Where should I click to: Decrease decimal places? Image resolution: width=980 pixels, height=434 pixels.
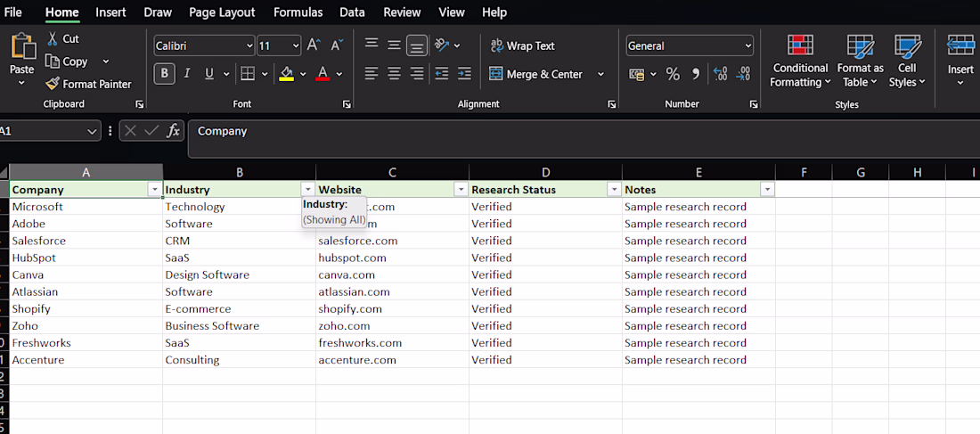[x=743, y=75]
